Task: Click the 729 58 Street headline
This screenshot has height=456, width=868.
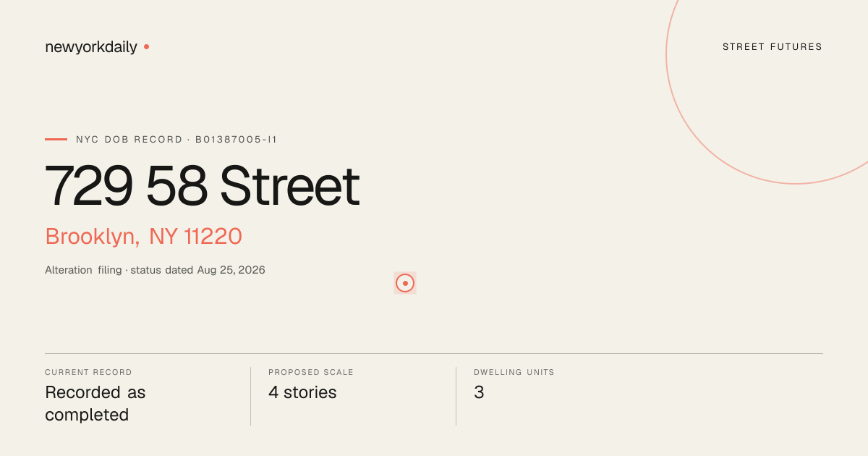Action: tap(203, 186)
